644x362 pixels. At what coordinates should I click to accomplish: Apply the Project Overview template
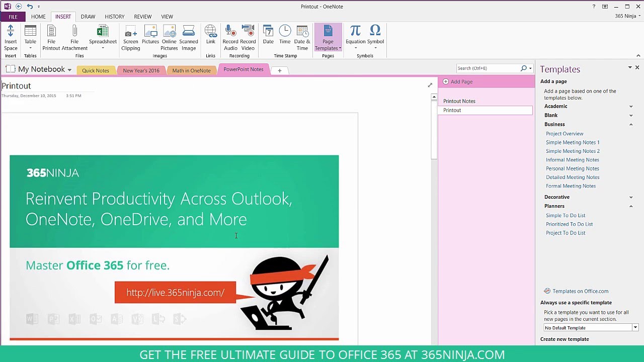[565, 134]
